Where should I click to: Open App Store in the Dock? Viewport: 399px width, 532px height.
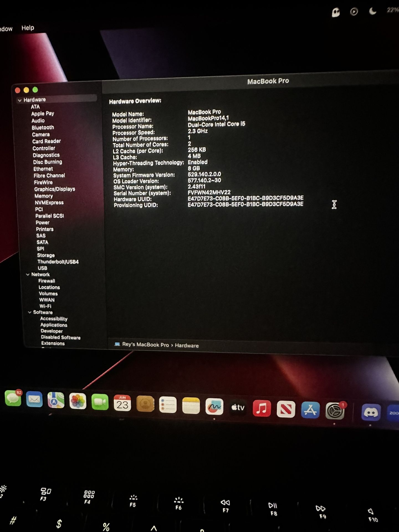tap(310, 410)
